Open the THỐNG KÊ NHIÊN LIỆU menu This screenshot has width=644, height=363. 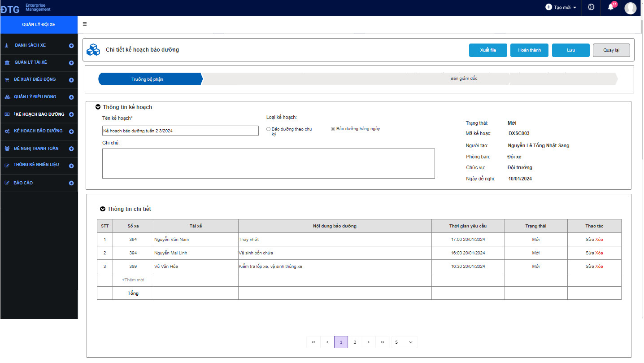pyautogui.click(x=36, y=165)
